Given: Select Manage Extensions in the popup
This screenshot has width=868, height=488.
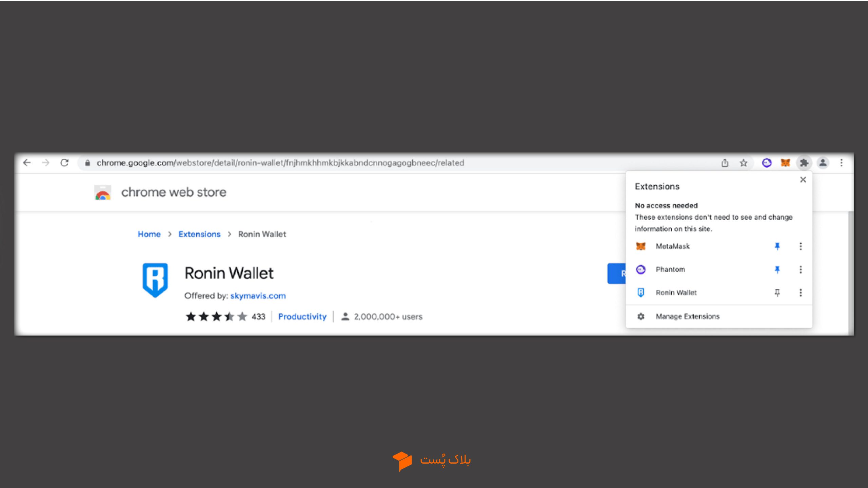Looking at the screenshot, I should click(x=719, y=317).
